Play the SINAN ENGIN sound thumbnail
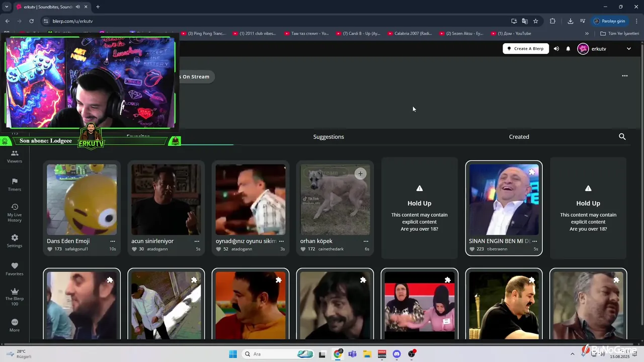Viewport: 644px width, 362px height. point(504,200)
